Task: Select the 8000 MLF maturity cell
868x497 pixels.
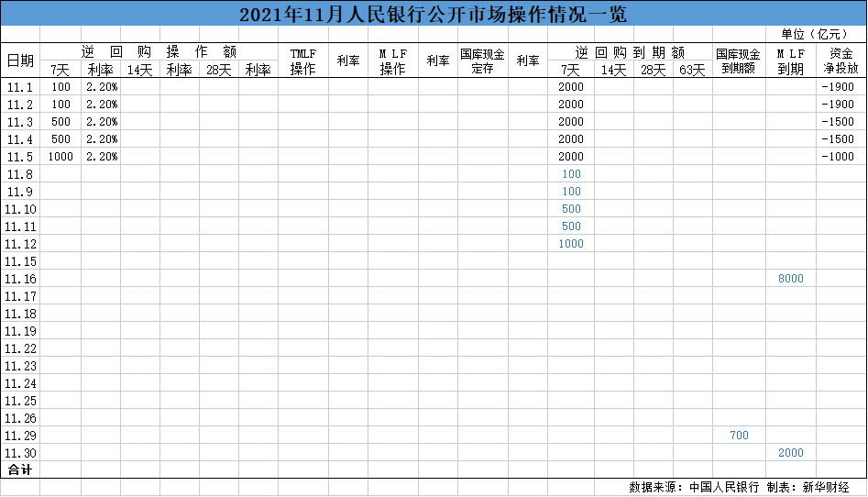Action: click(x=790, y=279)
